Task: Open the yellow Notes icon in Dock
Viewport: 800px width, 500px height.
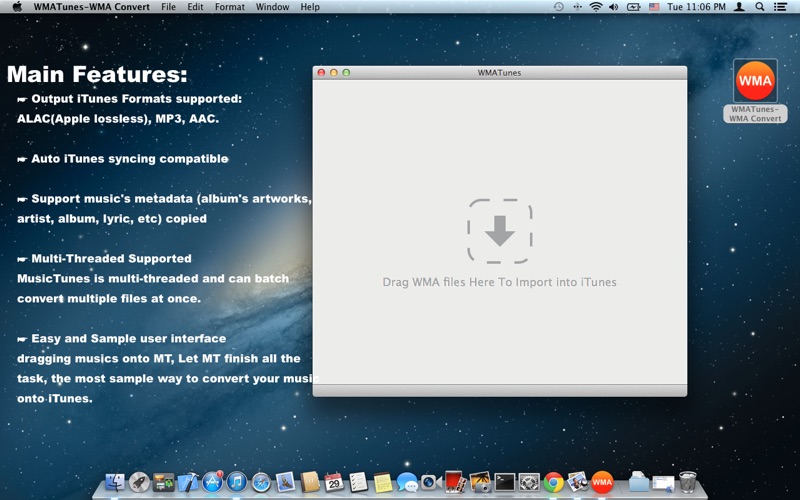Action: point(383,482)
